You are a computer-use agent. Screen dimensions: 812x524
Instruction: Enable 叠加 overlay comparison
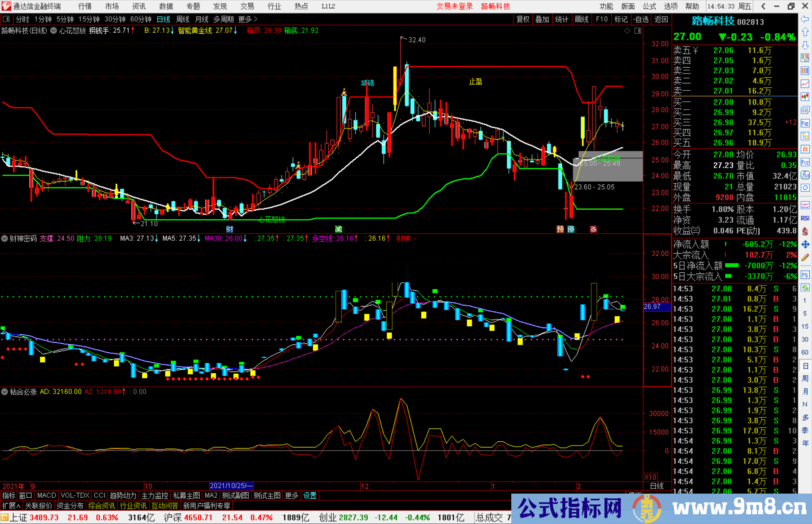[542, 20]
